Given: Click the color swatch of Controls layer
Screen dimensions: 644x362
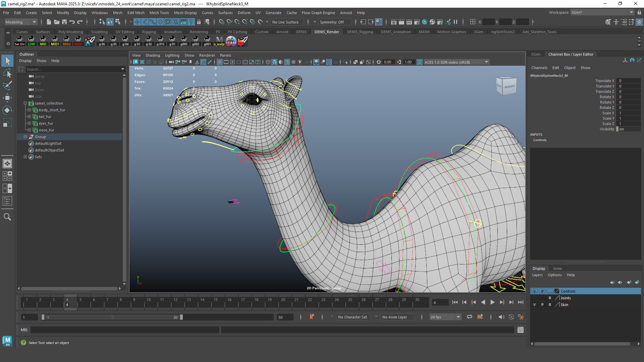Looking at the screenshot, I should pos(557,291).
